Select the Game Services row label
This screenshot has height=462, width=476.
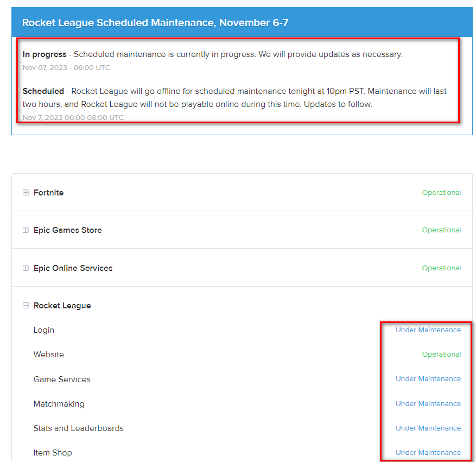[62, 379]
